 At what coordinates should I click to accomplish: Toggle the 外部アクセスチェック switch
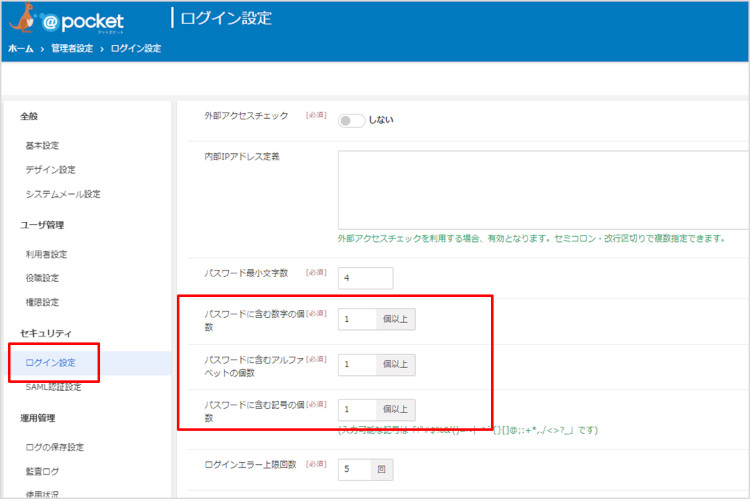tap(351, 121)
